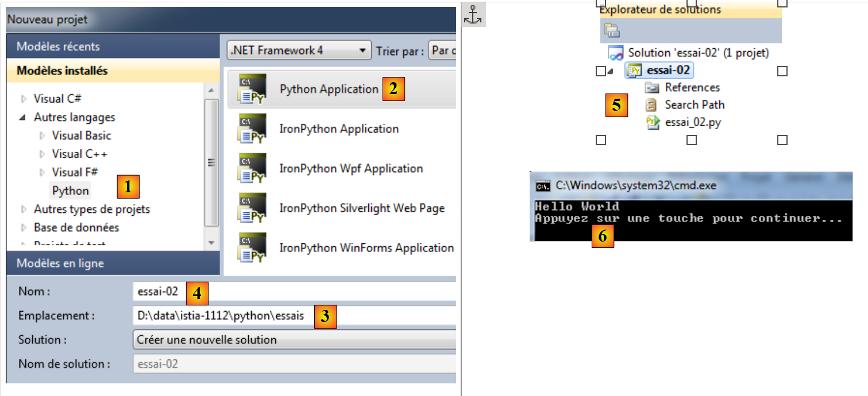Expand the Visual Basic node
The image size is (868, 396).
[x=42, y=136]
